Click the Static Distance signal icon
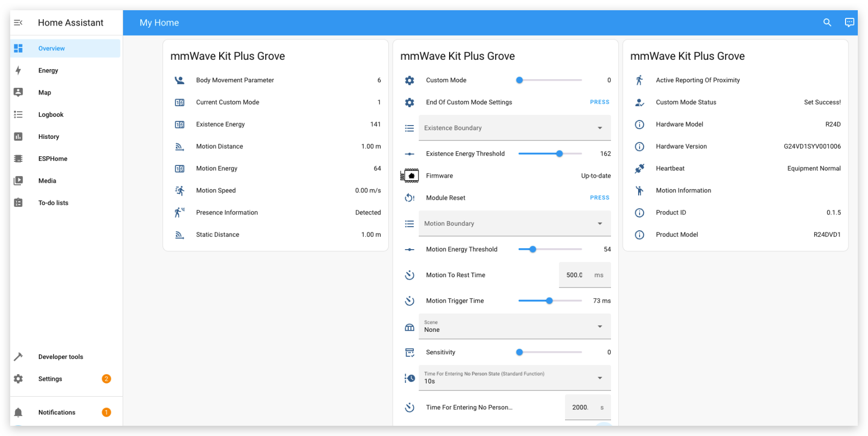This screenshot has height=436, width=868. (179, 234)
